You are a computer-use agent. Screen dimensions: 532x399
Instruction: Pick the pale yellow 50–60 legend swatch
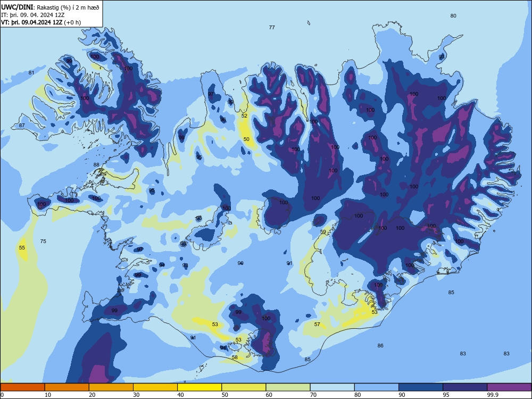click(x=244, y=387)
